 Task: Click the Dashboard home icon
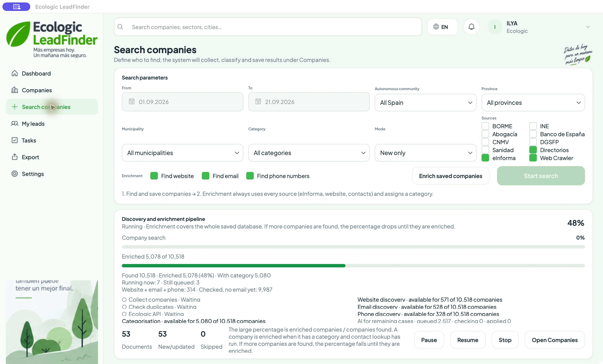(14, 73)
